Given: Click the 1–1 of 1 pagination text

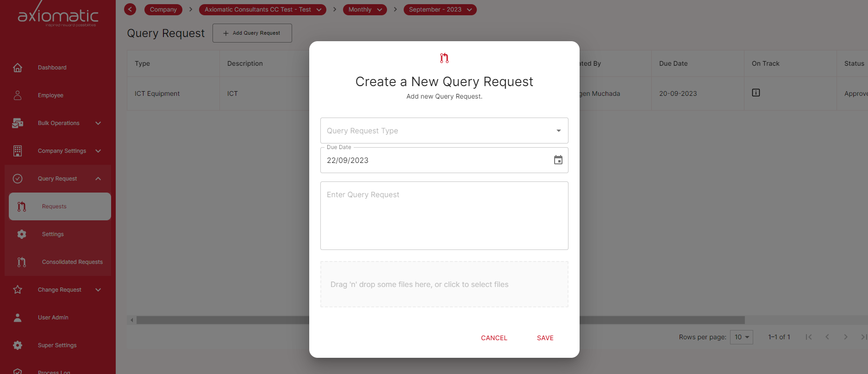Looking at the screenshot, I should click(x=779, y=337).
